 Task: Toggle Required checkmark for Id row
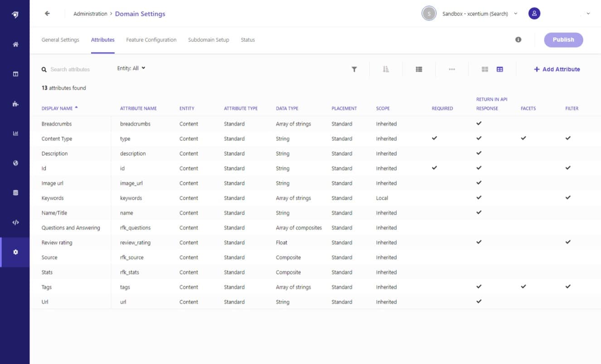click(434, 168)
